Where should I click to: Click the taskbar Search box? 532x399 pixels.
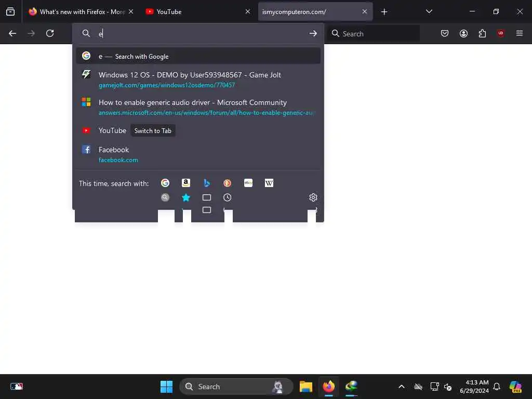pyautogui.click(x=236, y=387)
